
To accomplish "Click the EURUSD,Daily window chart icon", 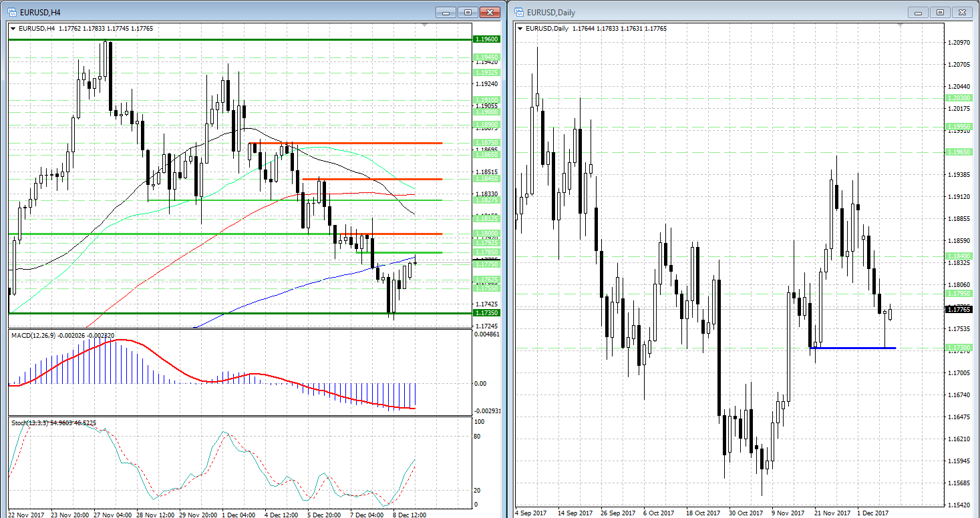I will click(519, 12).
